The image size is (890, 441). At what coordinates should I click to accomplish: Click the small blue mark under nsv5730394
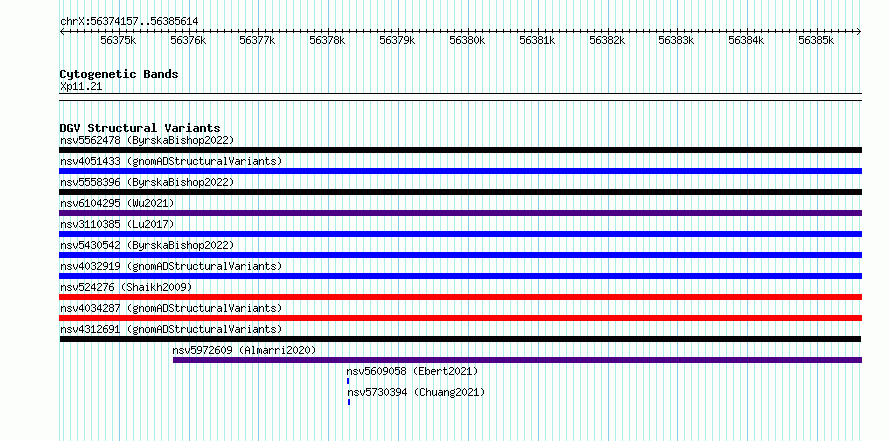[x=349, y=402]
